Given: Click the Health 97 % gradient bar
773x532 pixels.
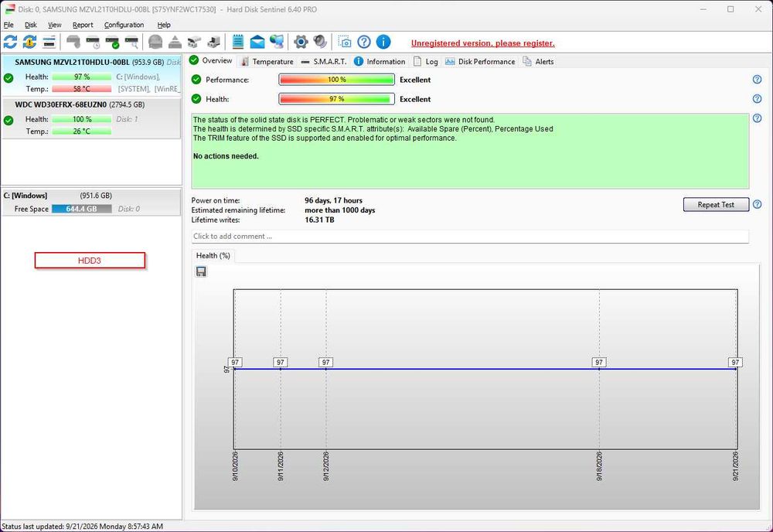Looking at the screenshot, I should pos(337,99).
